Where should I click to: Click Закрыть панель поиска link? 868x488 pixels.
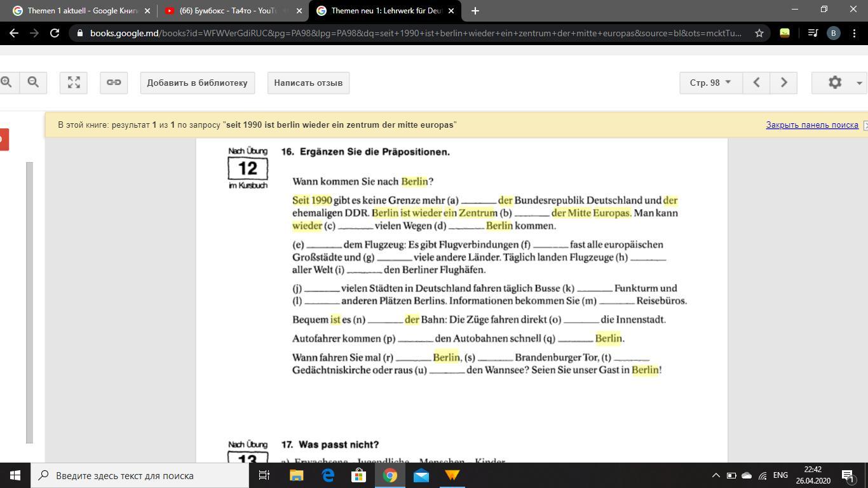[811, 125]
